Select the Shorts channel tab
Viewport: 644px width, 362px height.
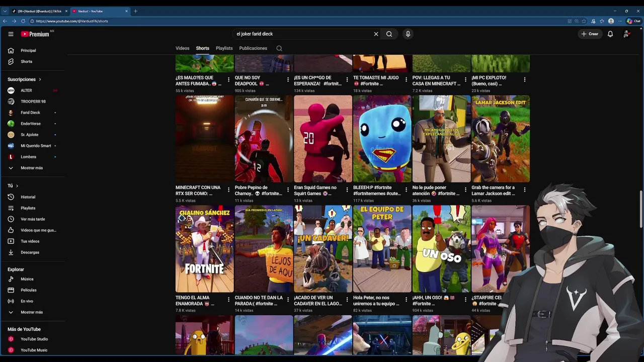203,48
